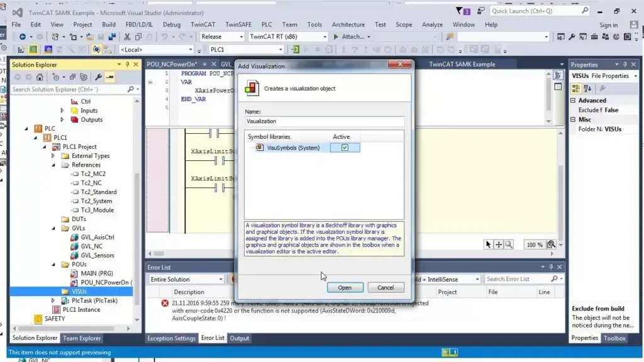Close the POU_NCPowerOn editor tab
The height and width of the screenshot is (362, 644).
click(x=214, y=65)
